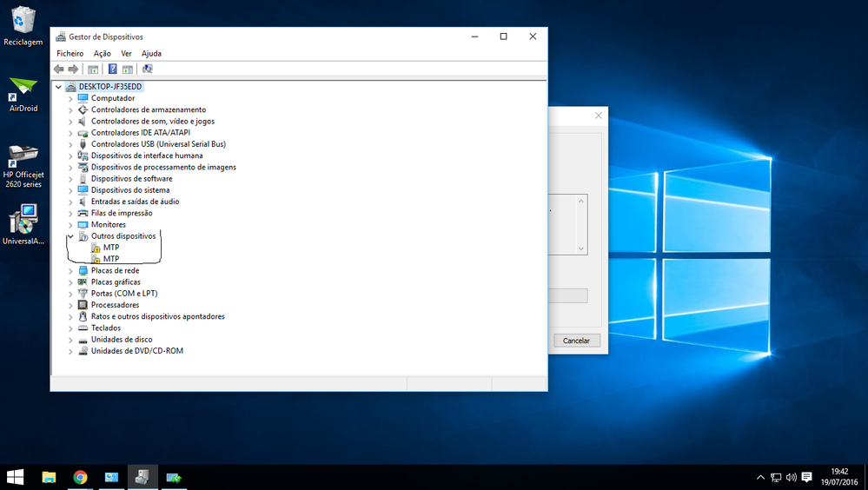Open File Explorer from the taskbar
The height and width of the screenshot is (490, 868).
49,477
